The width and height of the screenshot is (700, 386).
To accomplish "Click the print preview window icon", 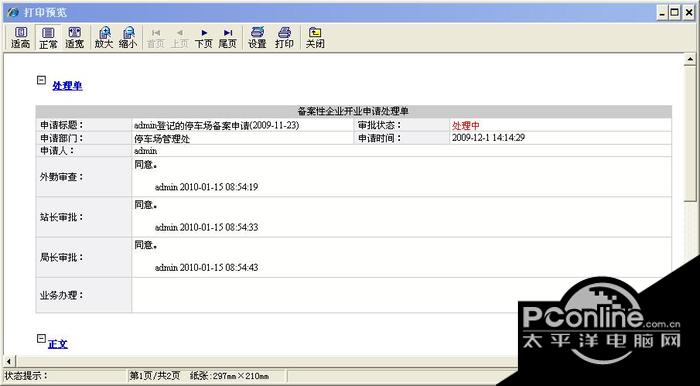I will (x=13, y=12).
